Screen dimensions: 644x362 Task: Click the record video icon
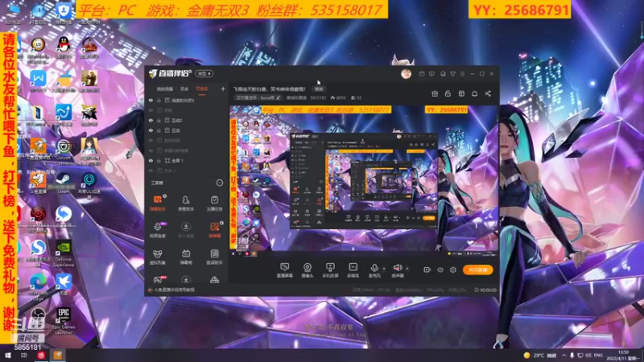pyautogui.click(x=427, y=269)
